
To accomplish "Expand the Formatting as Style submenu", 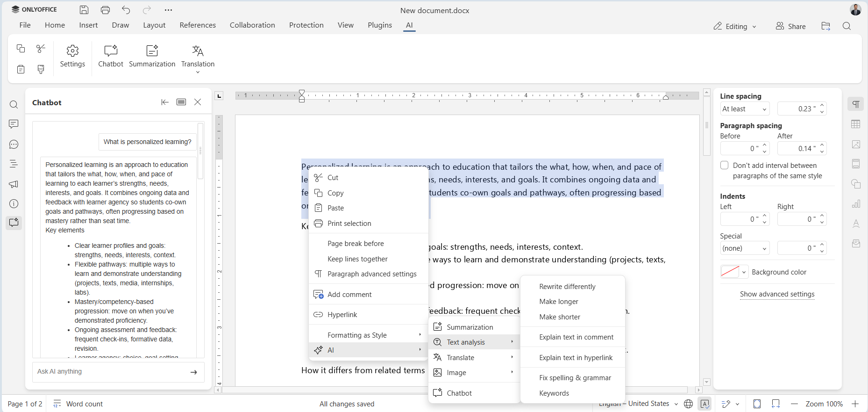I will point(368,335).
